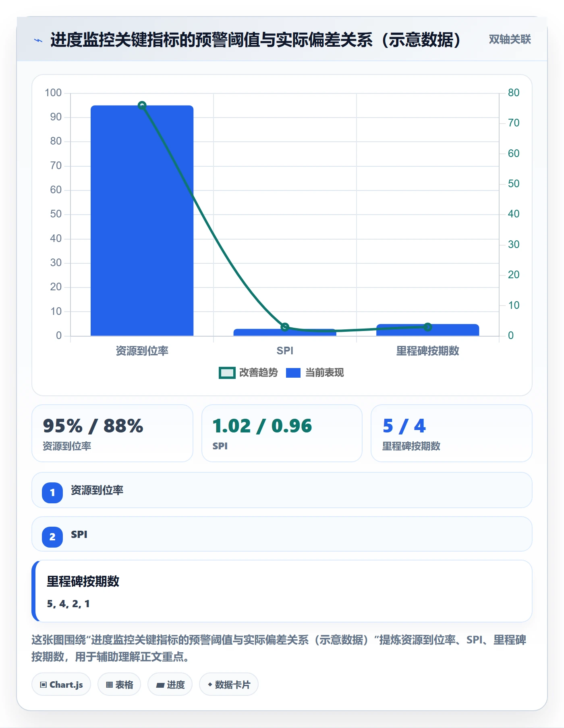Click the 改善趋势 legend label
This screenshot has height=728, width=564.
tap(259, 373)
